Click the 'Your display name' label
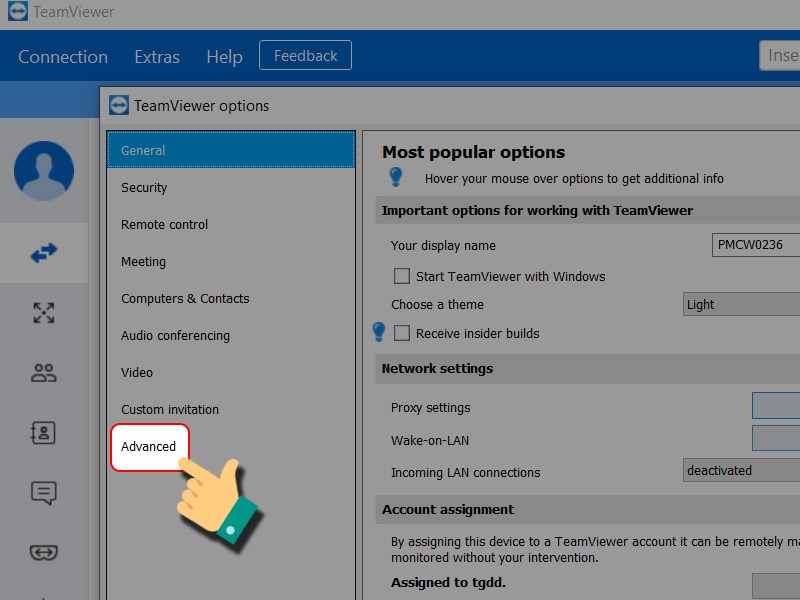The image size is (800, 600). 443,245
